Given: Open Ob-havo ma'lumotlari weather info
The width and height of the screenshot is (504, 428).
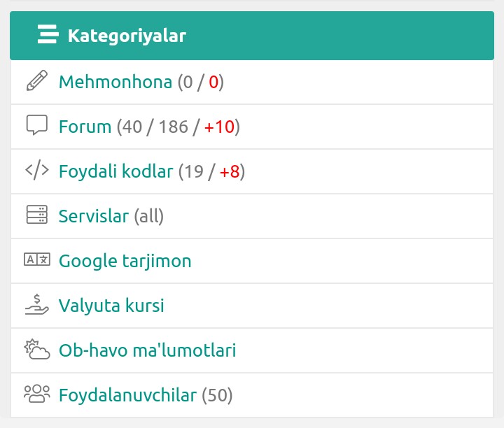Looking at the screenshot, I should click(x=148, y=350).
